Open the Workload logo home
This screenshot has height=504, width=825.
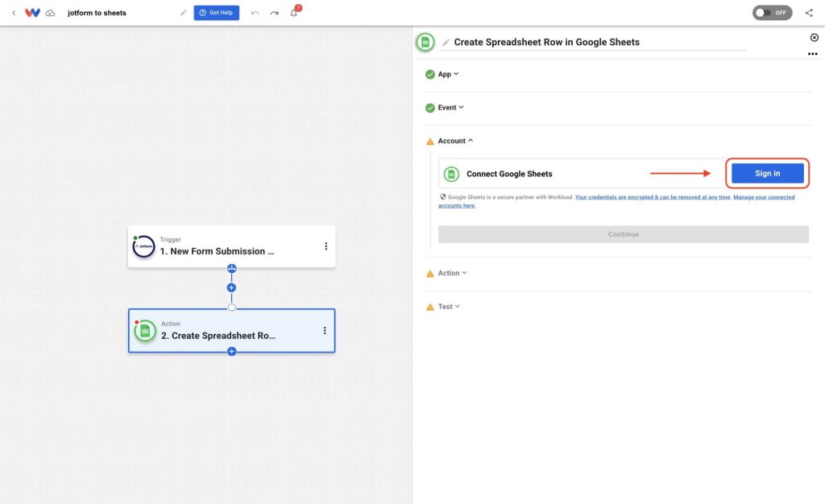pos(32,13)
